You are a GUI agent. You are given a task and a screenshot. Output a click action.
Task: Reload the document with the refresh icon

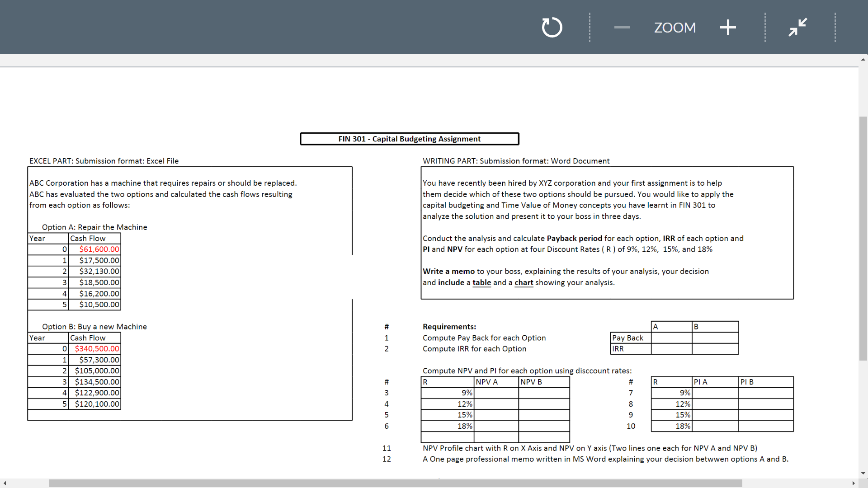552,27
